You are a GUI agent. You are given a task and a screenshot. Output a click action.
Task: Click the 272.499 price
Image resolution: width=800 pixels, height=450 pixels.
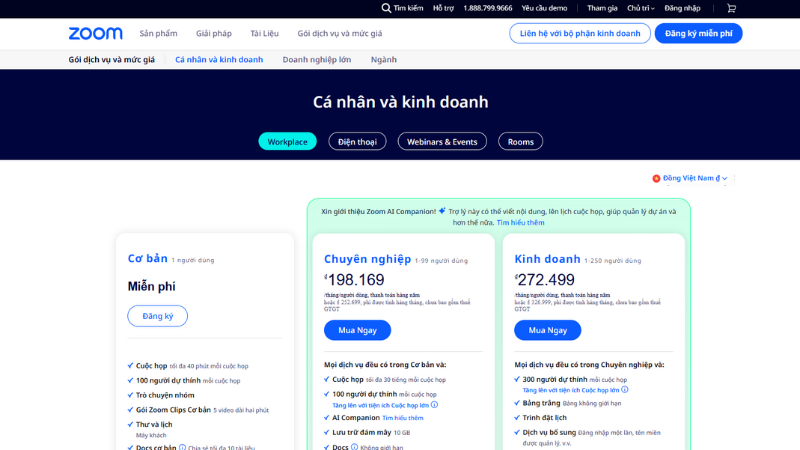[x=545, y=280]
